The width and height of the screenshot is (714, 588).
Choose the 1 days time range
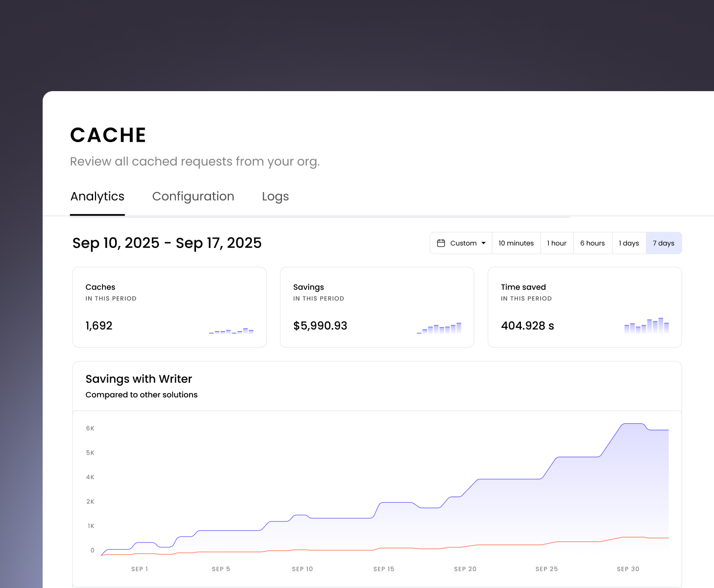coord(629,243)
